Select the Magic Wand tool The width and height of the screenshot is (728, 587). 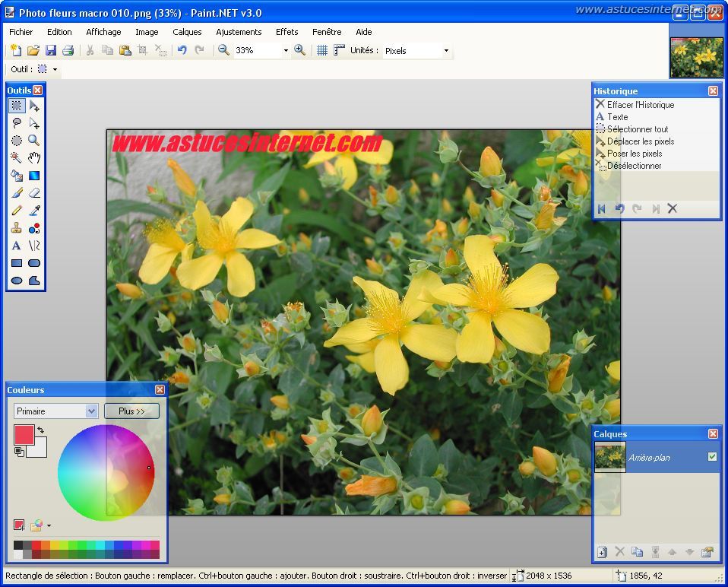[x=16, y=158]
